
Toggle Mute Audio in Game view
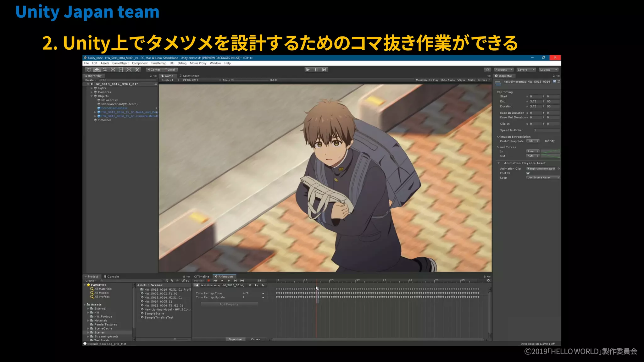(447, 80)
